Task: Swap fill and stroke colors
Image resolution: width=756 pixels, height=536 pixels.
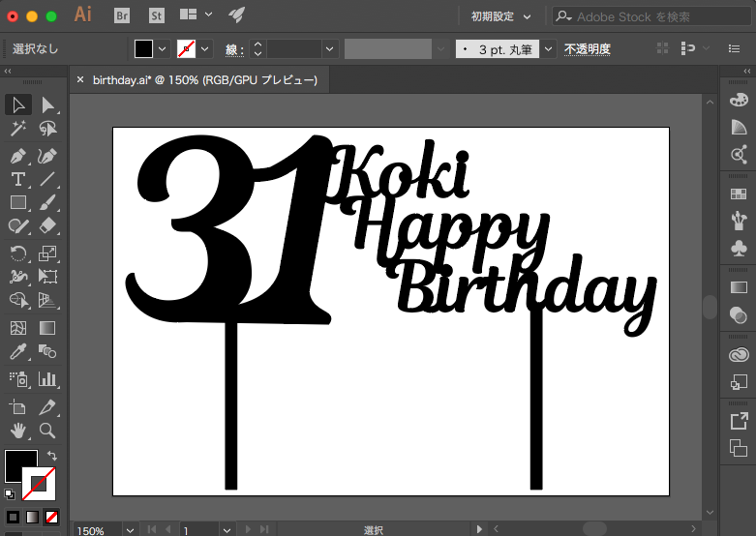Action: click(x=51, y=456)
